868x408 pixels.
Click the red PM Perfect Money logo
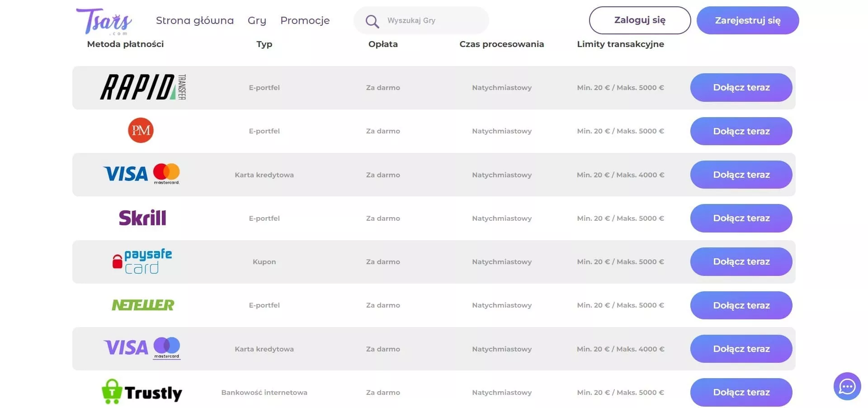[x=141, y=130]
